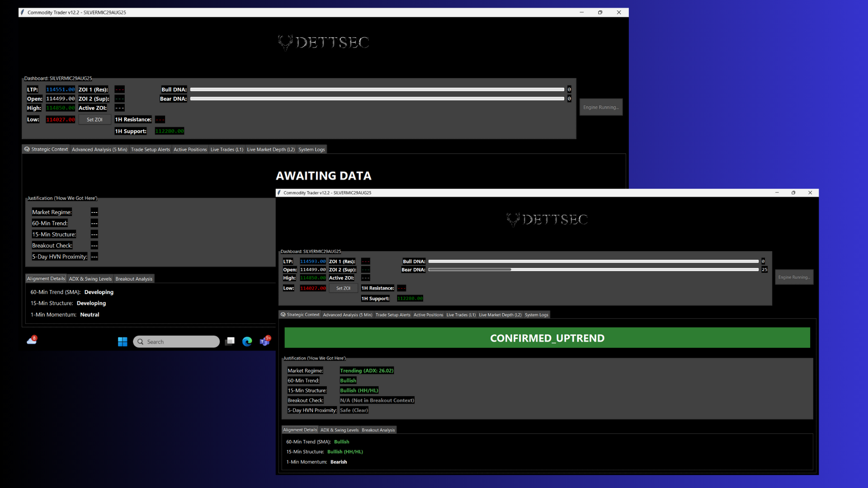Click the DETTSEC deer logo in foreground window
The height and width of the screenshot is (488, 868).
pyautogui.click(x=513, y=220)
